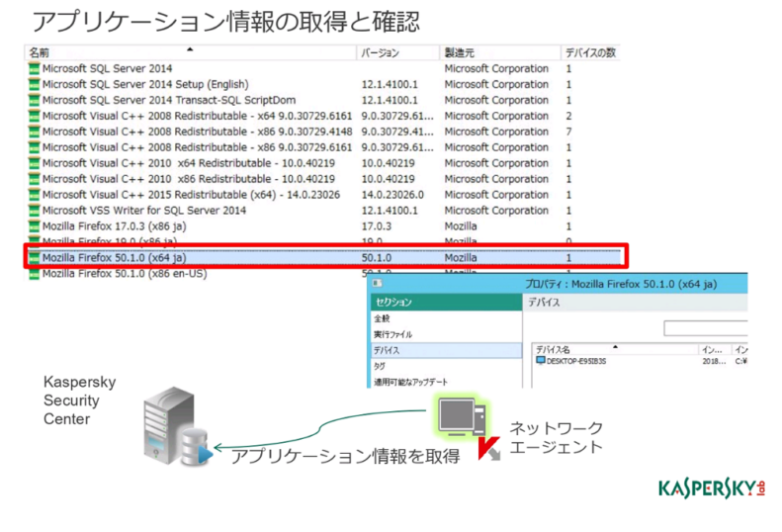The width and height of the screenshot is (782, 532).
Task: Sort list by 製造元 column header
Action: (x=500, y=52)
